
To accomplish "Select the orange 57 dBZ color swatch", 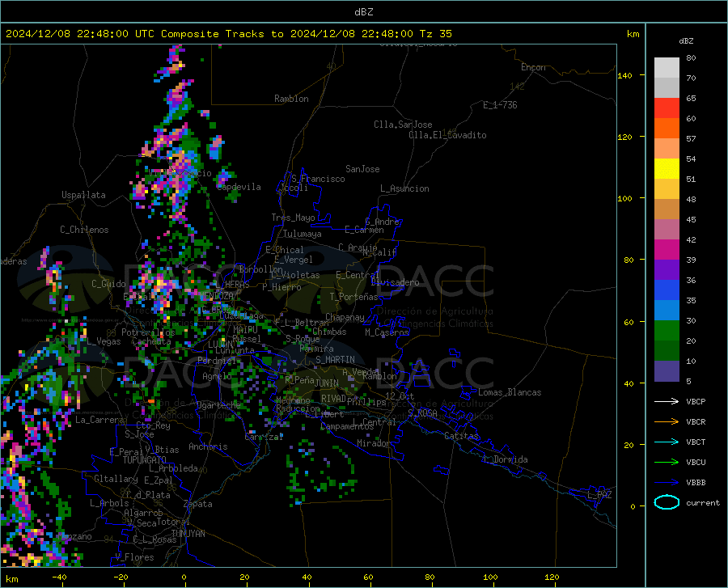I will (x=667, y=129).
